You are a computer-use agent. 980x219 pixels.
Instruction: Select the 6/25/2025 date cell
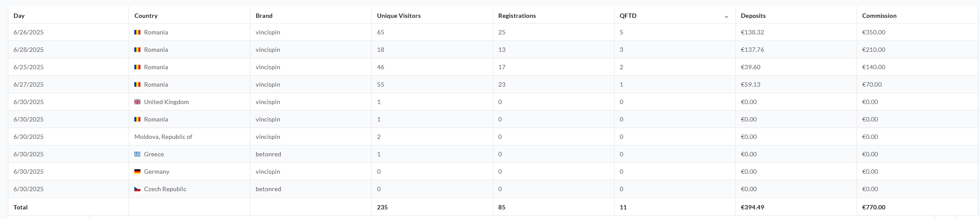68,67
